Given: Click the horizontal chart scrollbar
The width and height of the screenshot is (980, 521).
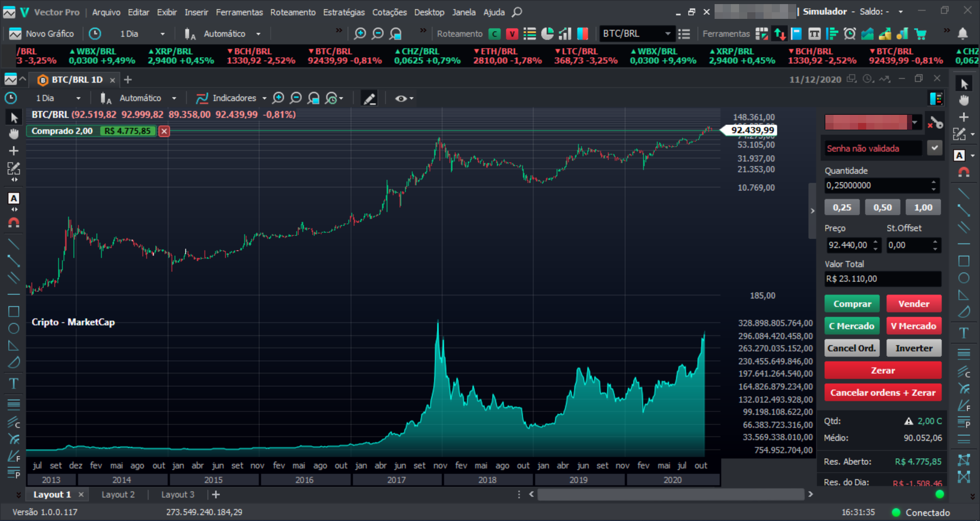Looking at the screenshot, I should coord(670,494).
